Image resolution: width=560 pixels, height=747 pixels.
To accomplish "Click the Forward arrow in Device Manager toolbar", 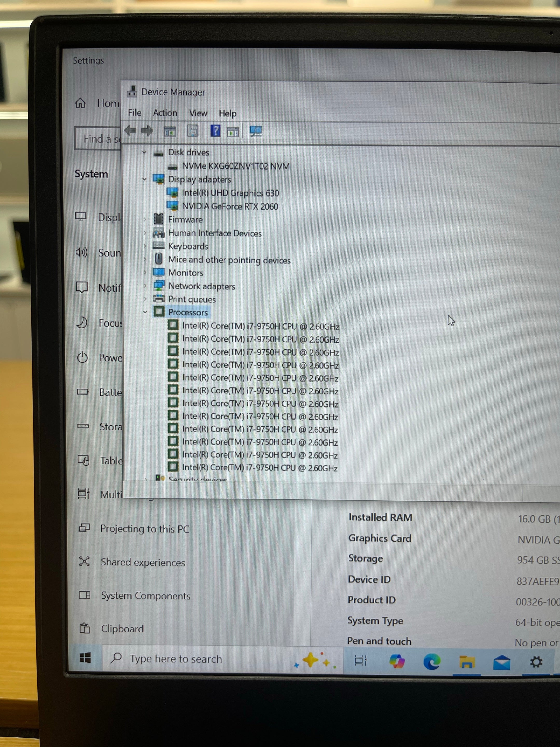I will tap(147, 130).
